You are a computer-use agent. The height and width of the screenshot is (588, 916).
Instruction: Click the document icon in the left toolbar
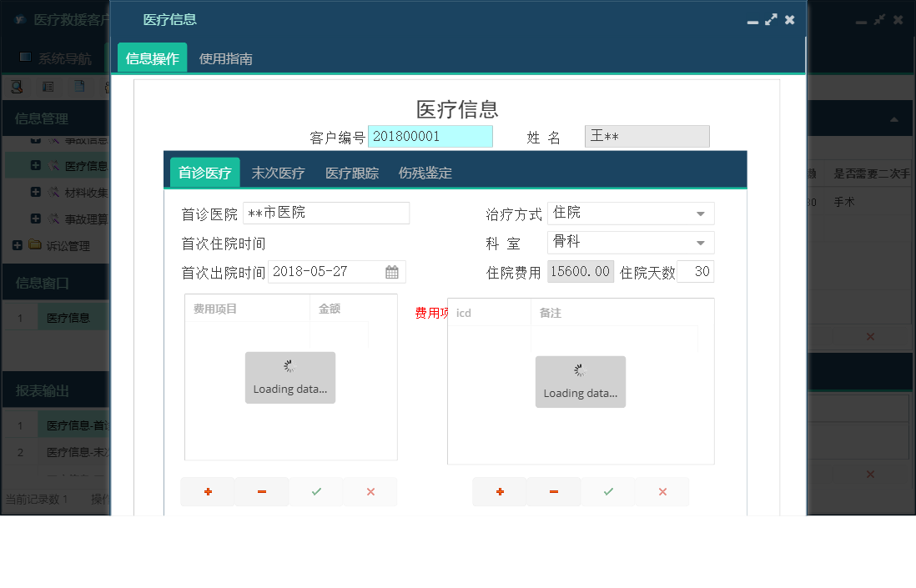78,86
